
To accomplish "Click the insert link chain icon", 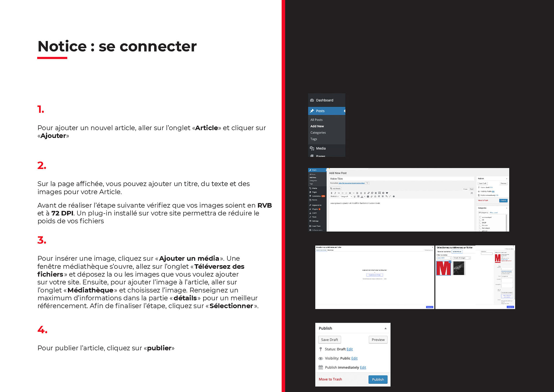I will (368, 193).
